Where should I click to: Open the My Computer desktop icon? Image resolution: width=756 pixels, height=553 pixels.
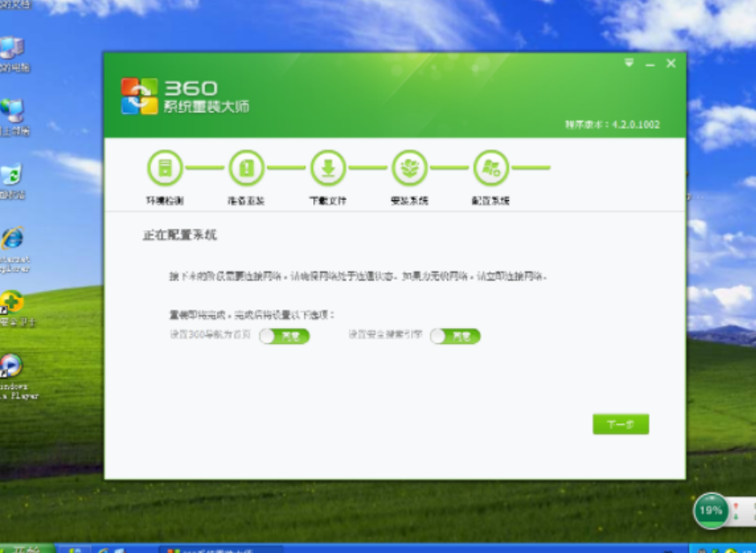tap(13, 54)
